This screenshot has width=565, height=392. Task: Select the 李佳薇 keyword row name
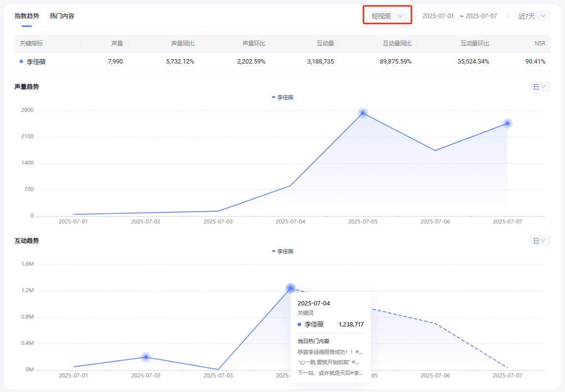coord(36,62)
